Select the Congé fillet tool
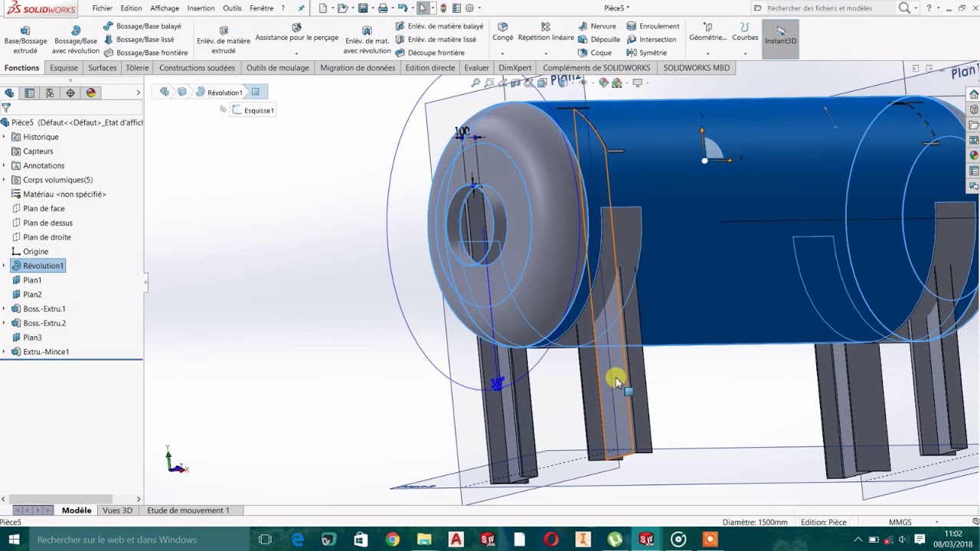980x551 pixels. click(503, 32)
